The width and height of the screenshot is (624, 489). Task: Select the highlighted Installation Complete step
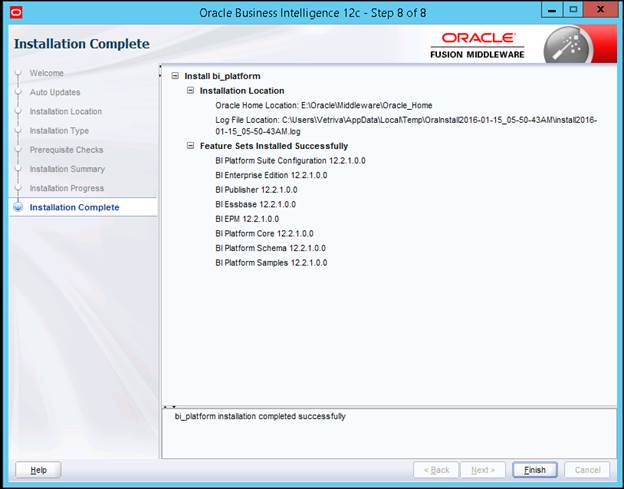tap(83, 207)
